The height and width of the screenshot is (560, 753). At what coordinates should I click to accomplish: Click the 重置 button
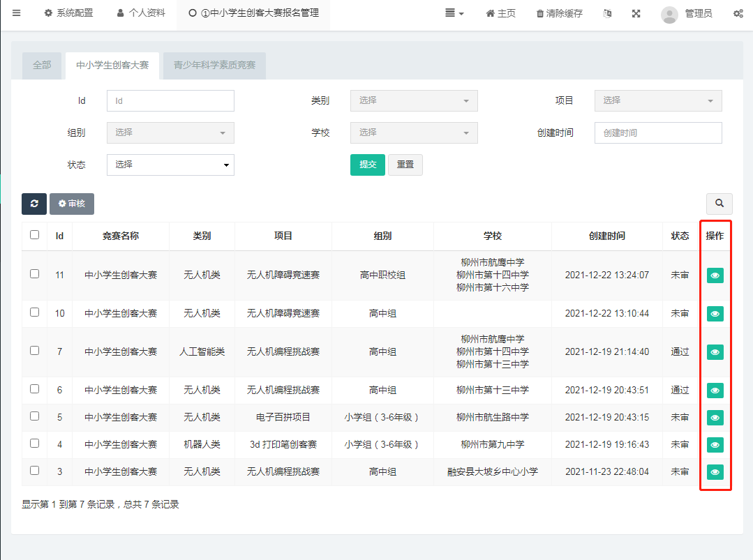pyautogui.click(x=405, y=165)
